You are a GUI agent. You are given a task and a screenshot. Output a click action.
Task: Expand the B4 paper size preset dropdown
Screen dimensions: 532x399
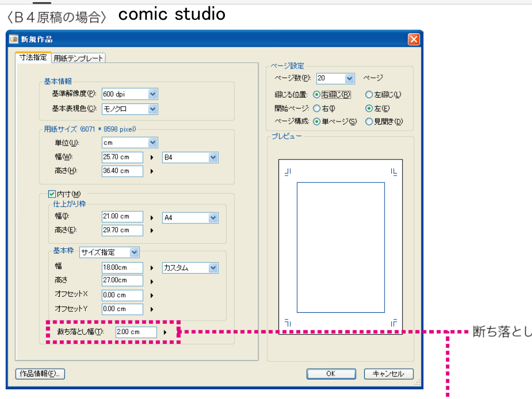[213, 157]
